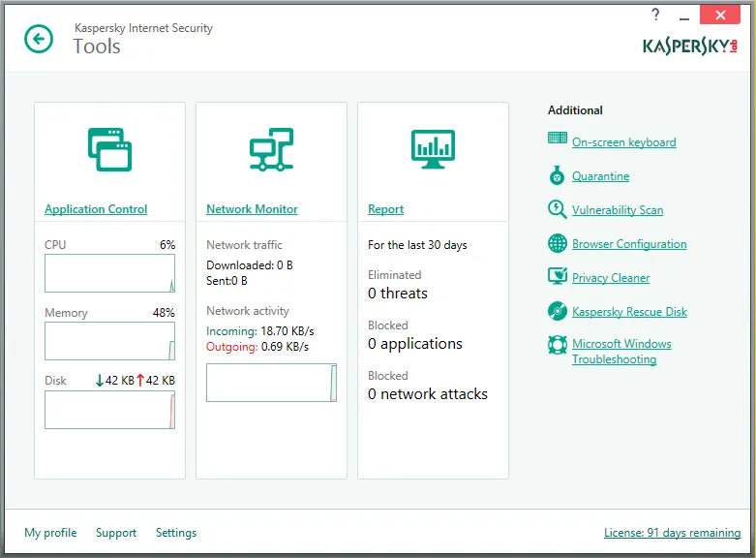Open the Network Monitor link

[x=252, y=209]
